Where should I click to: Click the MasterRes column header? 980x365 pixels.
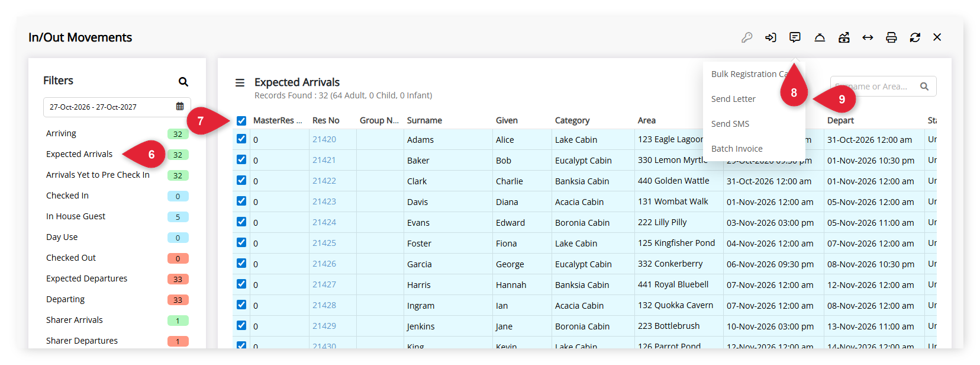click(278, 120)
